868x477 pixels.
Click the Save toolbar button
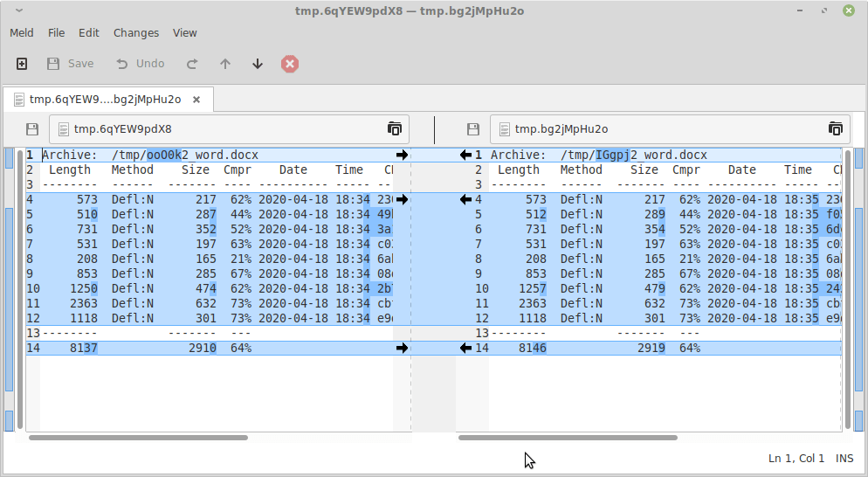pyautogui.click(x=71, y=64)
